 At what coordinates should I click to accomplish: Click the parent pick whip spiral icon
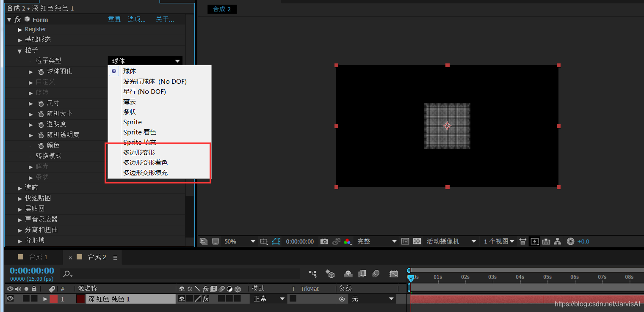coord(342,299)
